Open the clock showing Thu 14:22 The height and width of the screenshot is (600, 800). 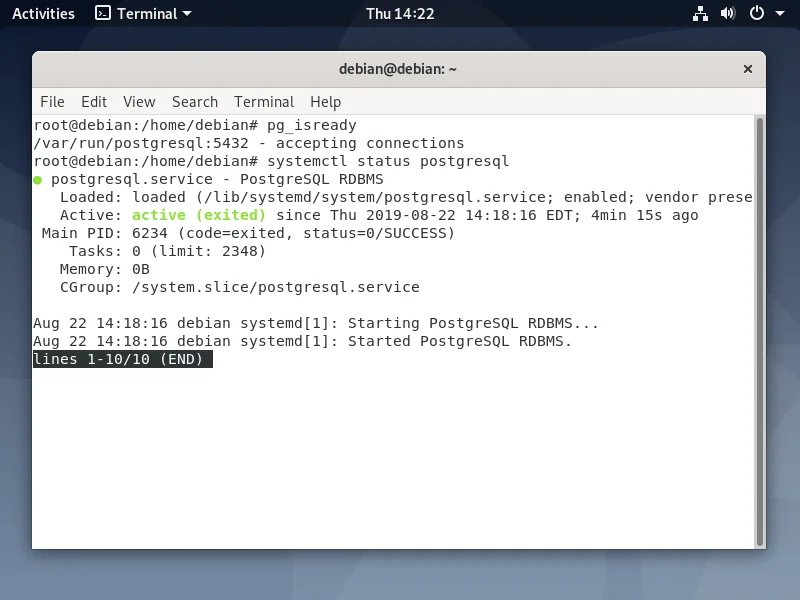[x=400, y=14]
